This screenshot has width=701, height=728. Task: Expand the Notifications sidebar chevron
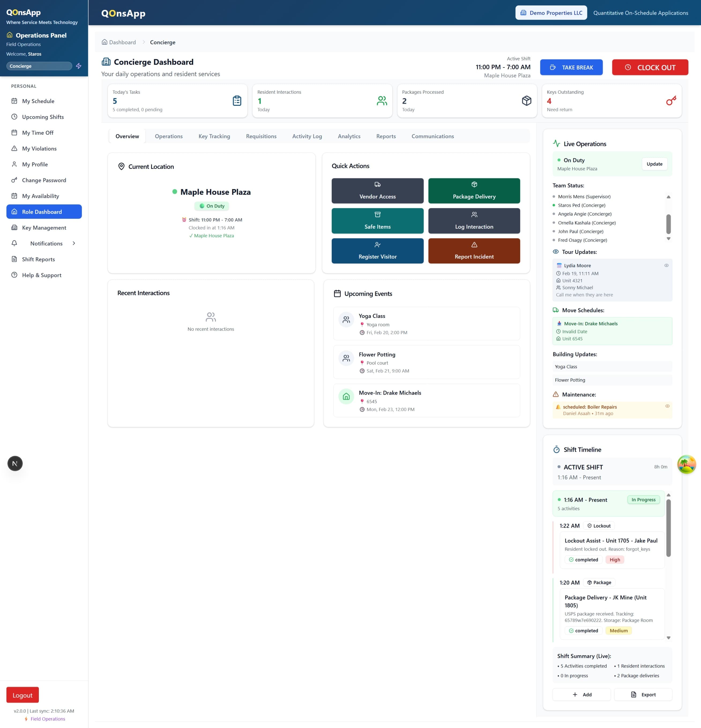click(x=74, y=243)
